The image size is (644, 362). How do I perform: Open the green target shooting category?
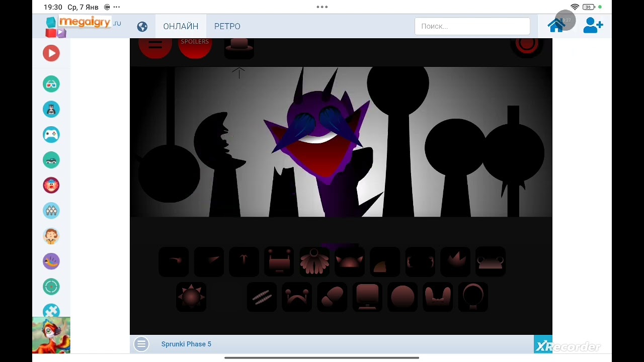click(x=51, y=287)
